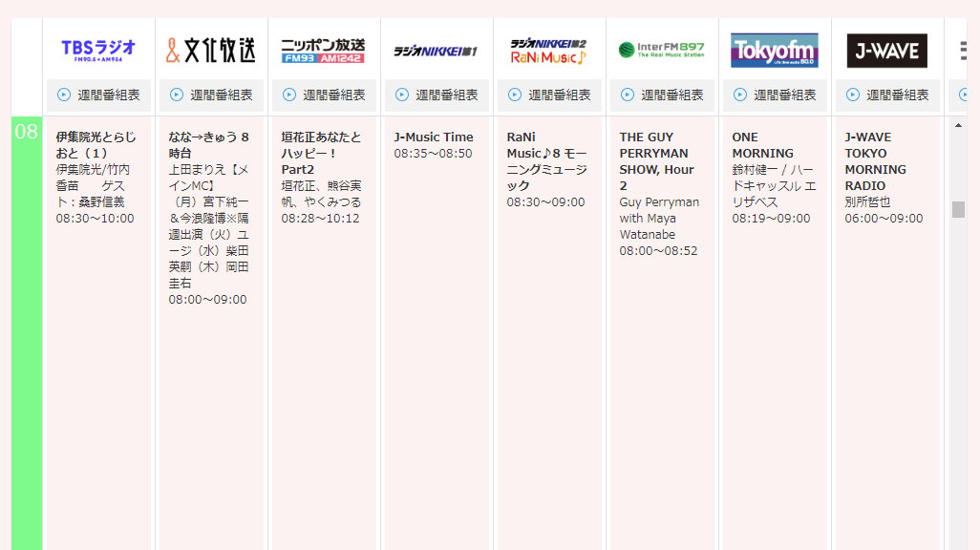Click the ラジオNIKKEI第1 station logo
The image size is (980, 550).
pos(437,50)
